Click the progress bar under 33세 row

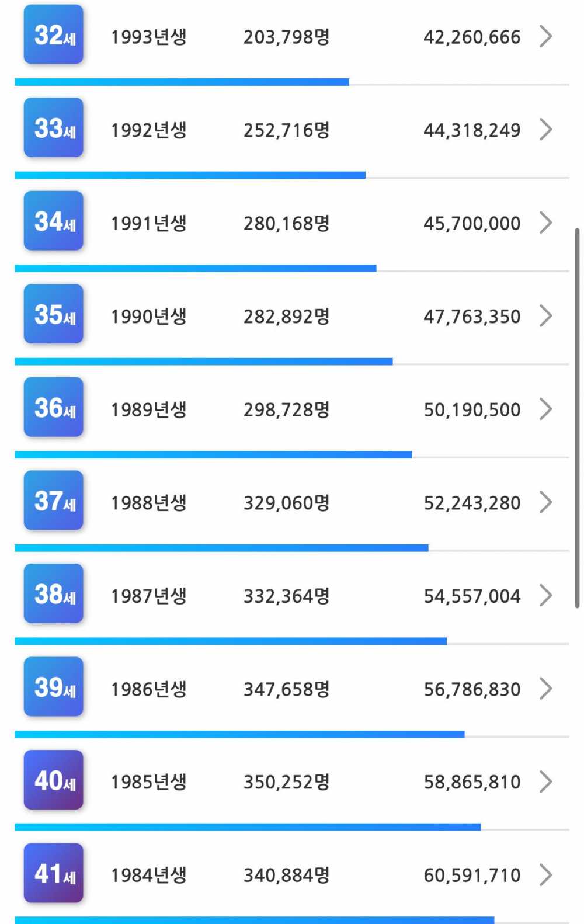(x=190, y=175)
